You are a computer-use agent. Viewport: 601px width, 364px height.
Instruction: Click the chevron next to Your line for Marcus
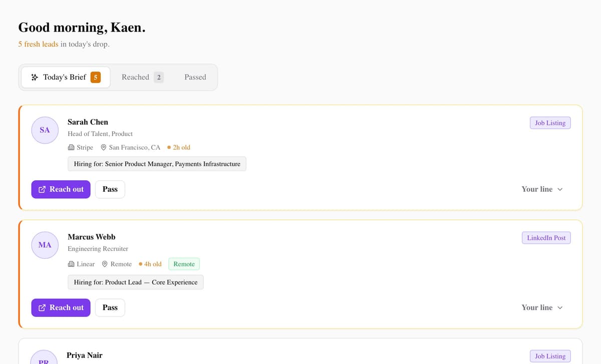pyautogui.click(x=560, y=308)
